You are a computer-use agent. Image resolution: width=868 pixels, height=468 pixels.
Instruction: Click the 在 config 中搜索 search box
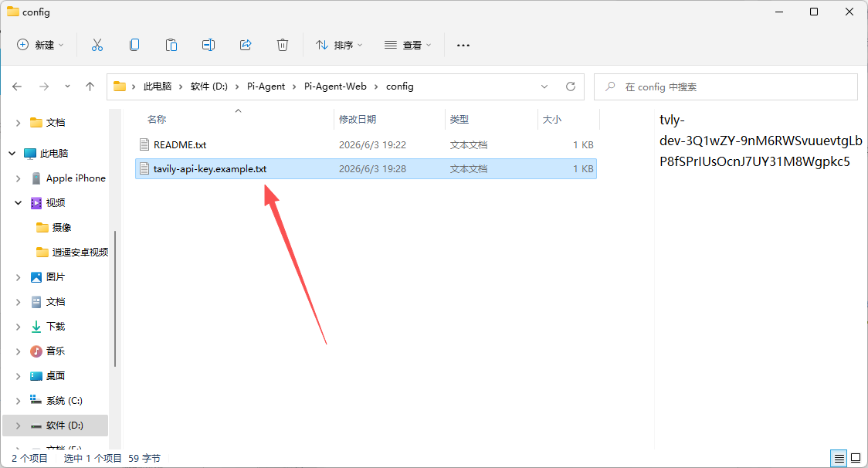point(726,87)
